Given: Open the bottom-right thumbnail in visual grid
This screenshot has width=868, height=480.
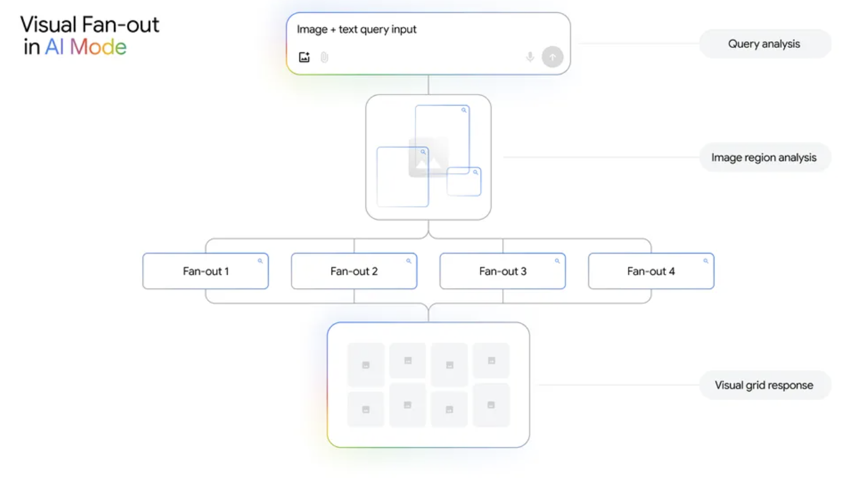Looking at the screenshot, I should [491, 405].
